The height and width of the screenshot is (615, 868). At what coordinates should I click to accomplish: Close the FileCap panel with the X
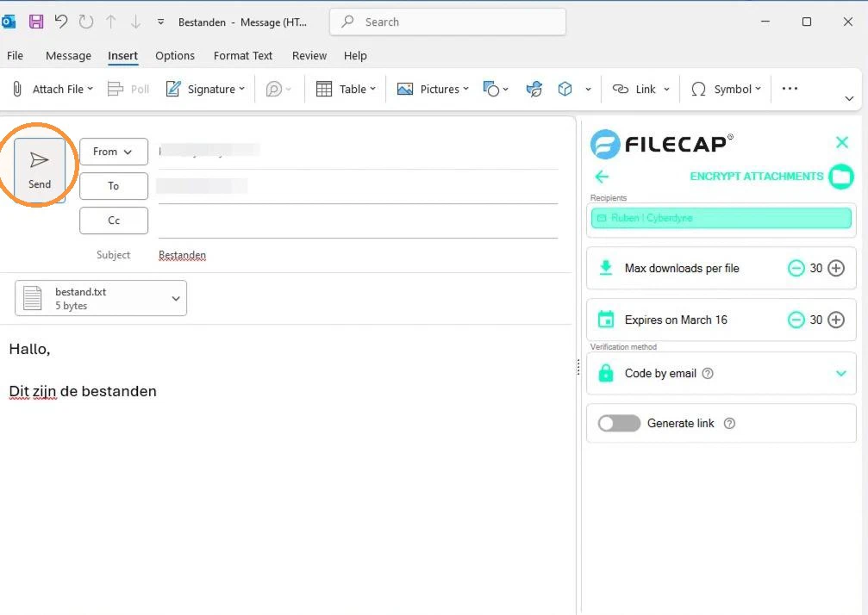pyautogui.click(x=842, y=143)
